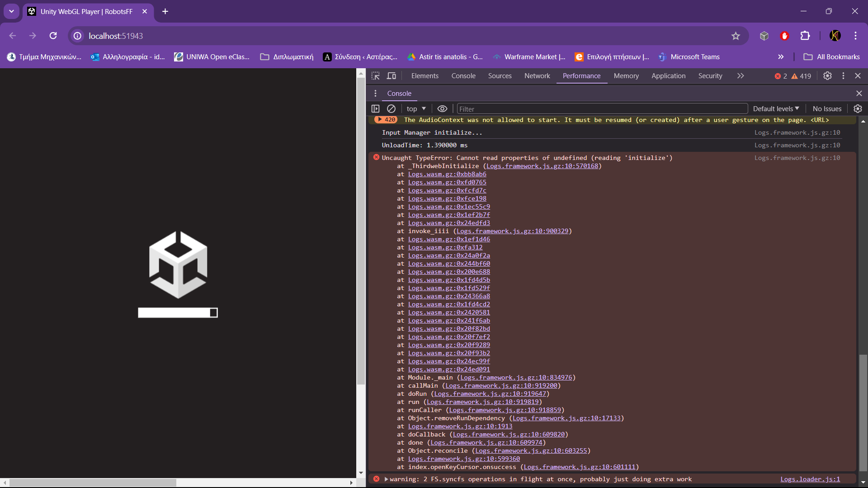Screen dimensions: 868x488
Task: Open the DevTools three-dot customize menu
Action: [843, 76]
